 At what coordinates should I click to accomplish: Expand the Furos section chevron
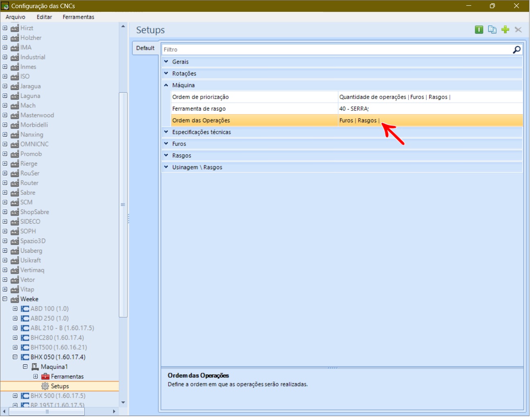point(166,144)
